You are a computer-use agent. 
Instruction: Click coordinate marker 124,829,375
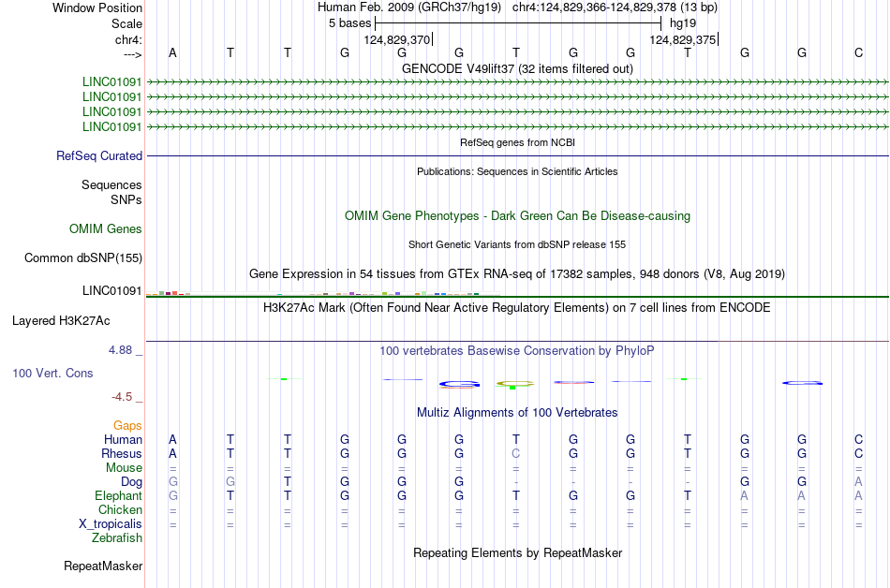[x=683, y=39]
